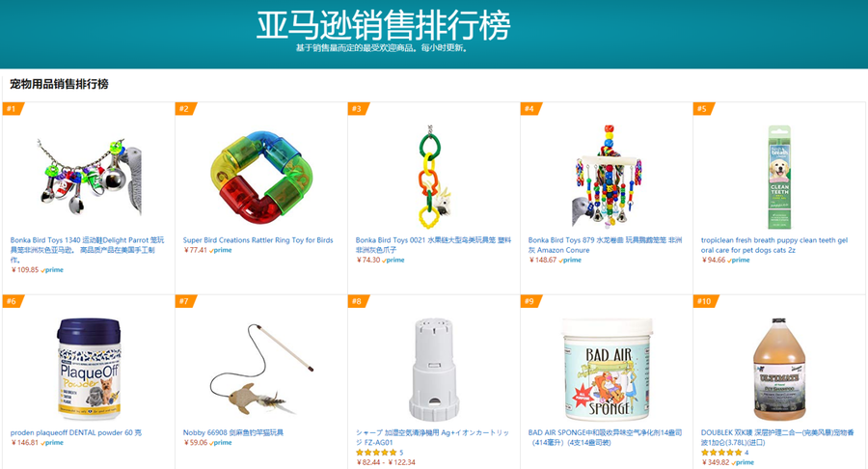The width and height of the screenshot is (868, 469).
Task: Click the #1 rank badge
Action: click(14, 108)
